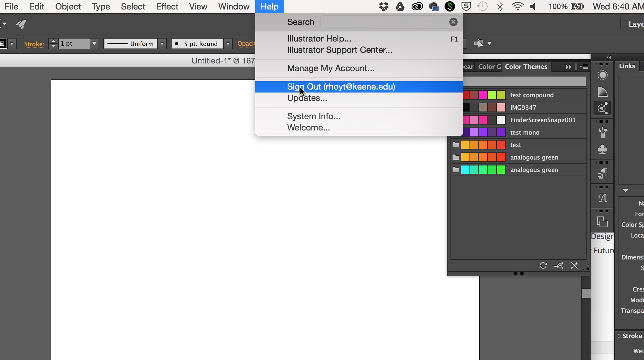Open Dropbox from the menu bar
This screenshot has width=644, height=360.
[384, 7]
